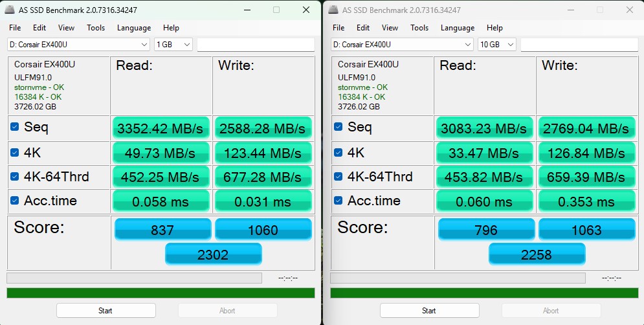644x325 pixels.
Task: Click 4K read result 33.47 MB/s
Action: [x=485, y=153]
